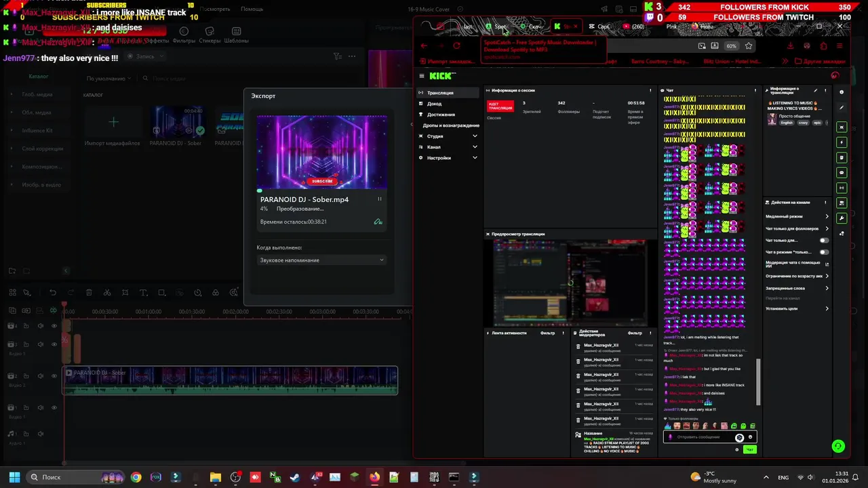Click the rectangle shape tool in timeline toolbar
Image resolution: width=868 pixels, height=488 pixels.
[161, 293]
